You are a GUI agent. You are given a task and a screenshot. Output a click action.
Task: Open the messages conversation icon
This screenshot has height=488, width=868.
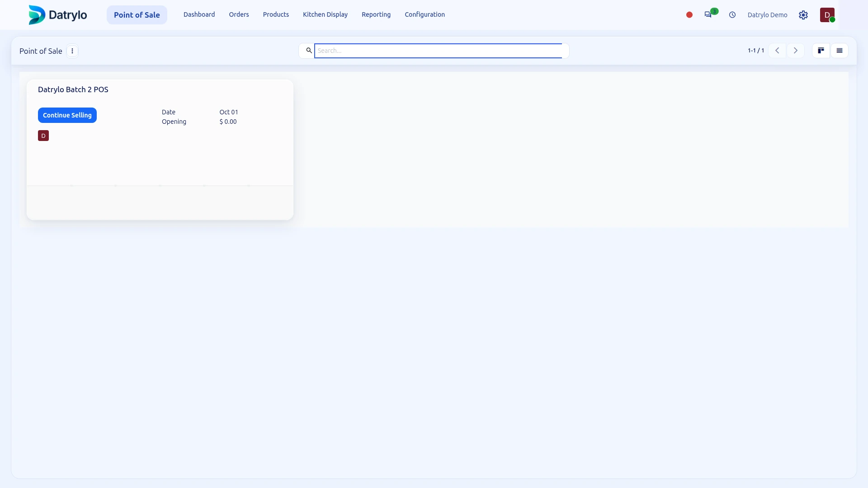(708, 15)
